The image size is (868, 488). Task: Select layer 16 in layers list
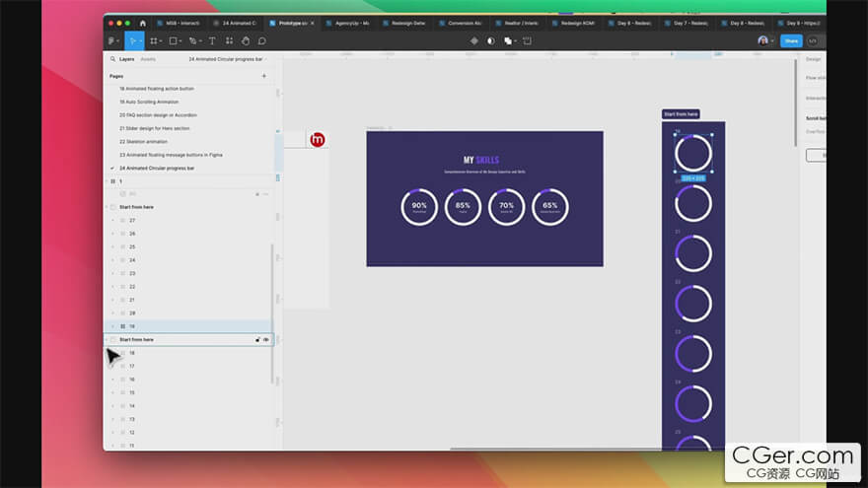pos(188,380)
